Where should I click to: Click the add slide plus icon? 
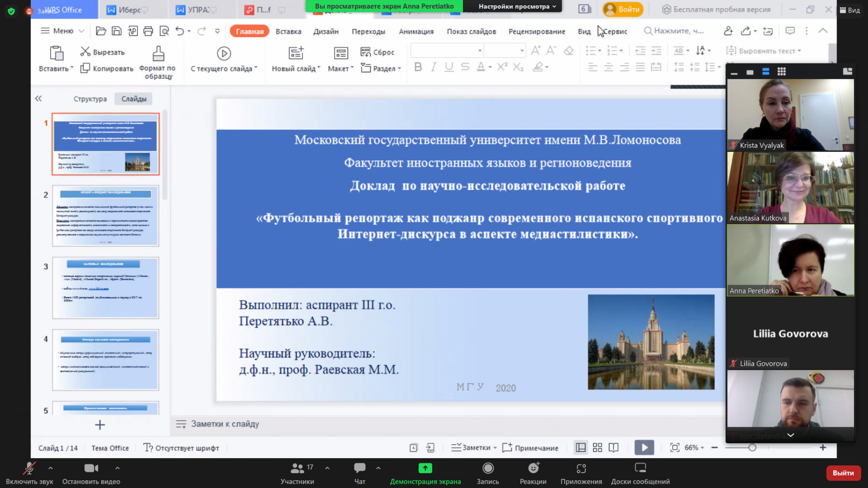(x=100, y=425)
